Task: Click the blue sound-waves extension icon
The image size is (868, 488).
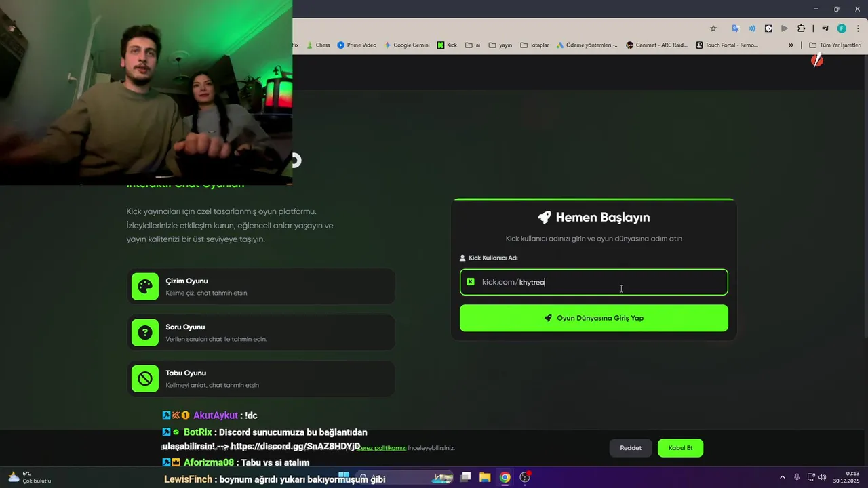Action: pyautogui.click(x=752, y=28)
